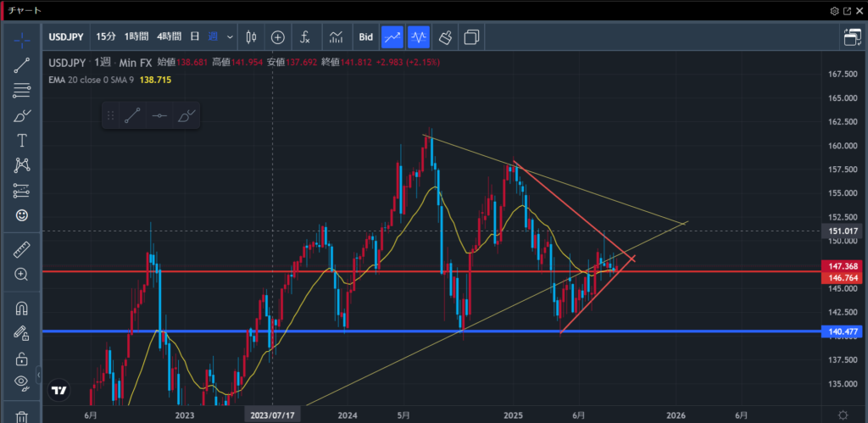Toggle lock all drawings
The image size is (868, 423).
[x=21, y=359]
